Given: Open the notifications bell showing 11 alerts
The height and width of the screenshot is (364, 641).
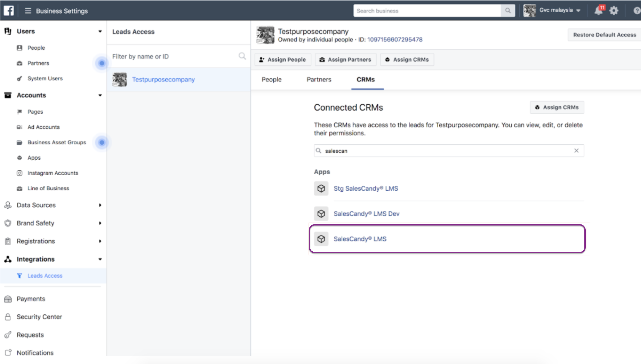Looking at the screenshot, I should click(598, 11).
